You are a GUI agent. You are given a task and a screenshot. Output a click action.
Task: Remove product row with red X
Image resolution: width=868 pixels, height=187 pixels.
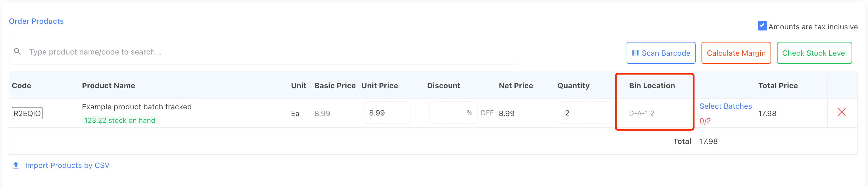pyautogui.click(x=841, y=112)
